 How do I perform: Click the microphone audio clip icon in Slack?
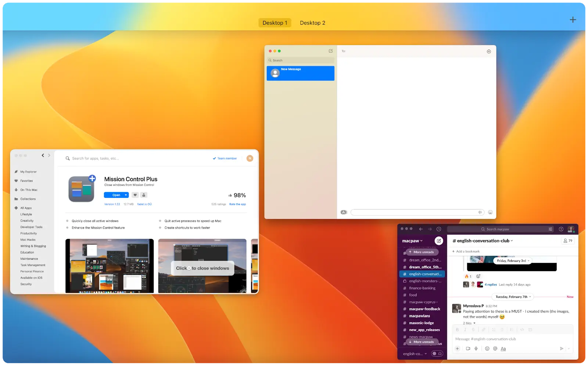(476, 349)
